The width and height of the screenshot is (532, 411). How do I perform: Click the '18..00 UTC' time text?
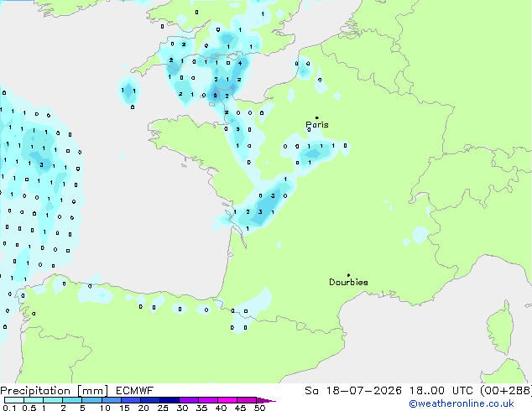[441, 391]
